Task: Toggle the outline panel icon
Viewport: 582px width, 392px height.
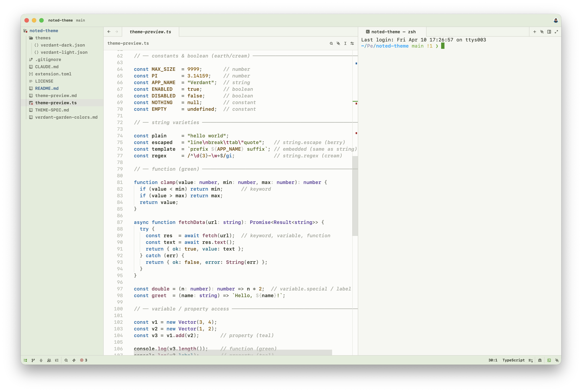Action: click(x=57, y=360)
